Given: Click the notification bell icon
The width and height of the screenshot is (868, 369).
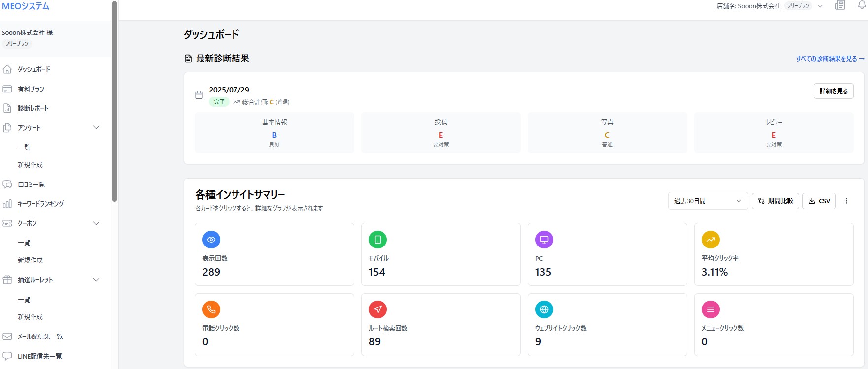Looking at the screenshot, I should [x=861, y=5].
